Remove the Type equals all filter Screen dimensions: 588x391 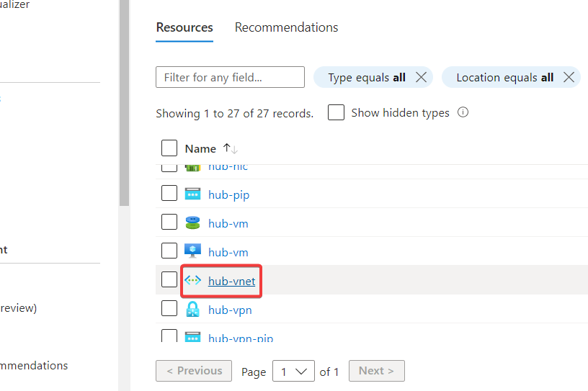point(422,77)
